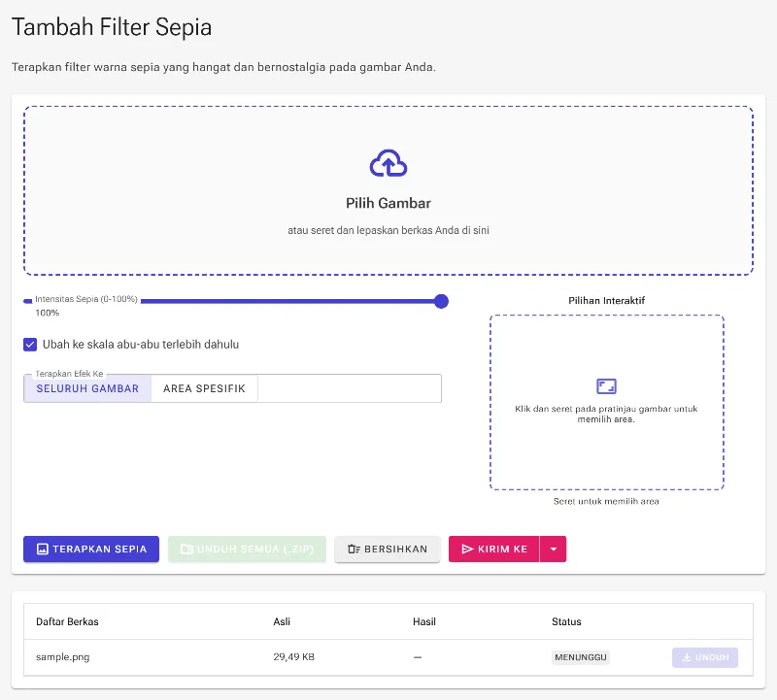777x700 pixels.
Task: Click the Kirim Ke button
Action: click(x=494, y=549)
